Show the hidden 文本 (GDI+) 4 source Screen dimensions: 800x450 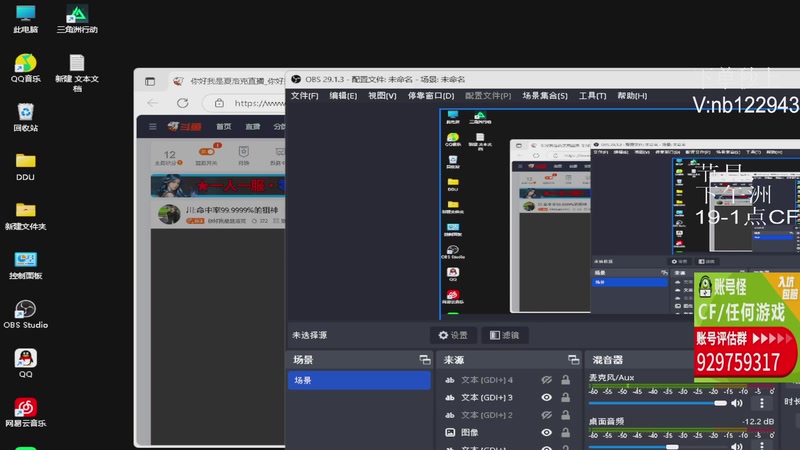coord(546,380)
